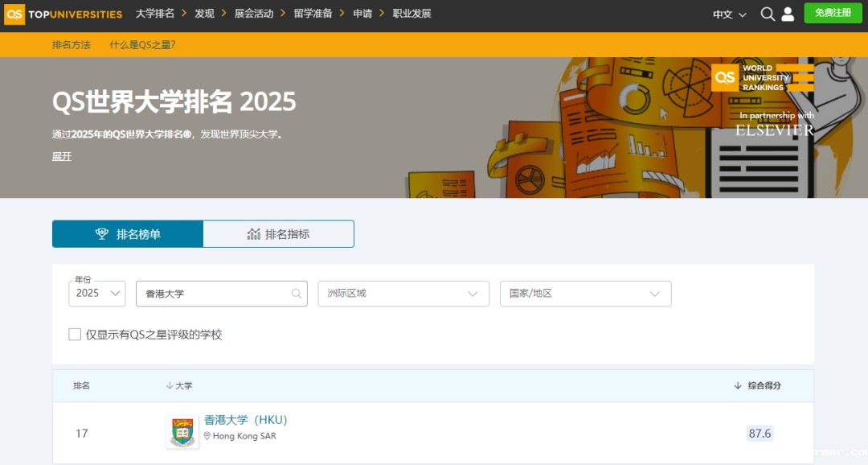The width and height of the screenshot is (868, 465).
Task: Click the magnifier inside the university search box
Action: 297,294
